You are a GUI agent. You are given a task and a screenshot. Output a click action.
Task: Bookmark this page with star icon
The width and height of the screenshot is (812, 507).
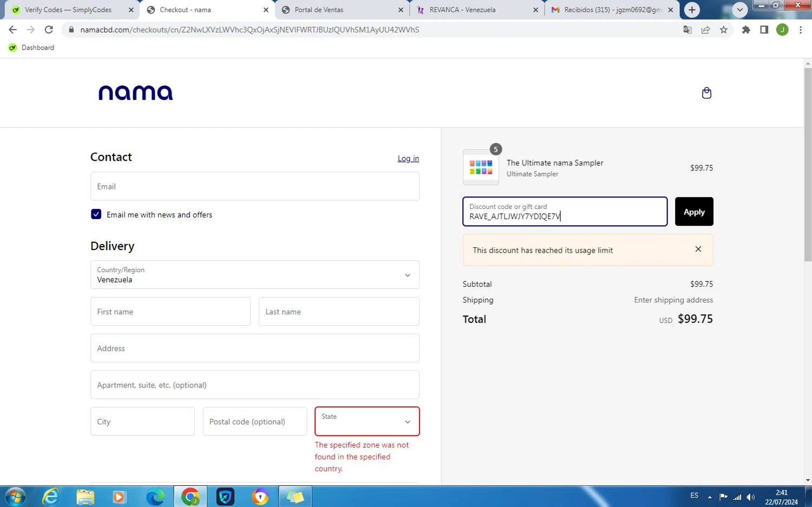coord(724,30)
